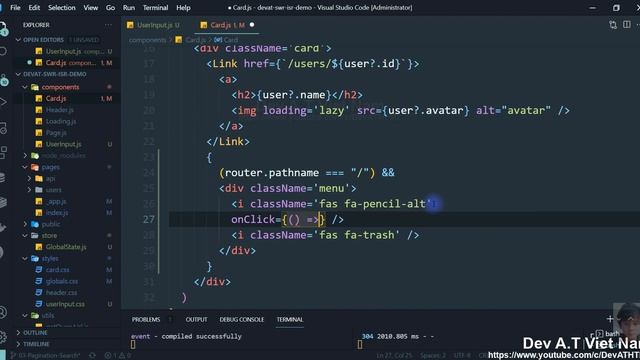Click the remote window status button
640x360 pixels.
click(x=3, y=356)
